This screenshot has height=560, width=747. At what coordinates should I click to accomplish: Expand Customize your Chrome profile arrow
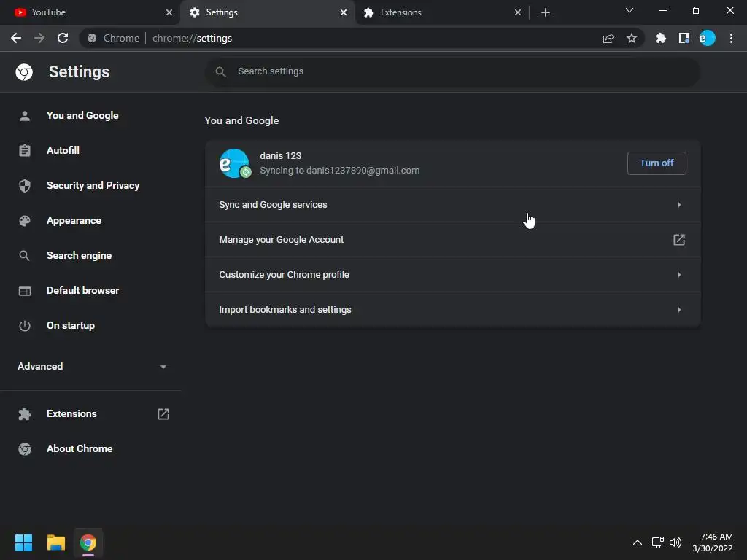point(679,275)
